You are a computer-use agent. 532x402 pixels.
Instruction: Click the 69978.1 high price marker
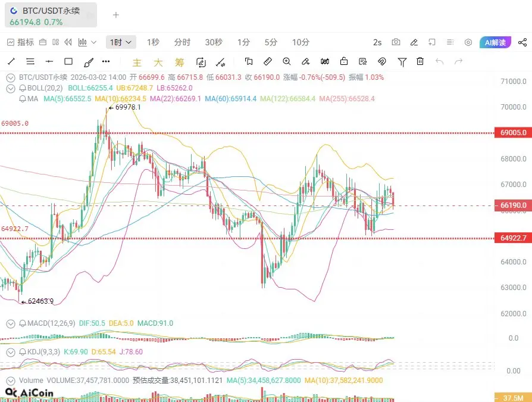(x=124, y=107)
